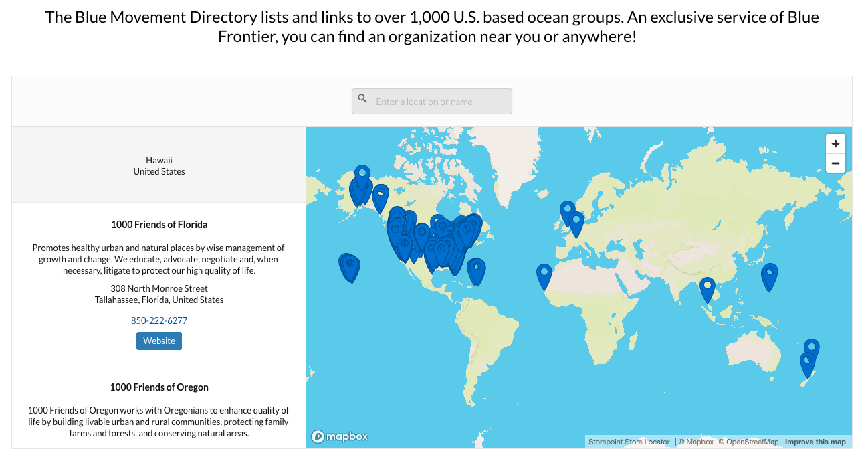Click the OpenStreetMap attribution link

coord(749,442)
